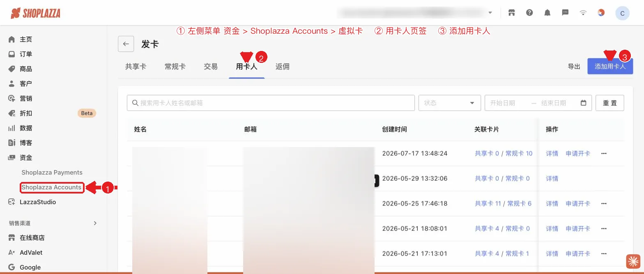Click 常规卡 6 link
This screenshot has width=644, height=274.
coord(520,204)
